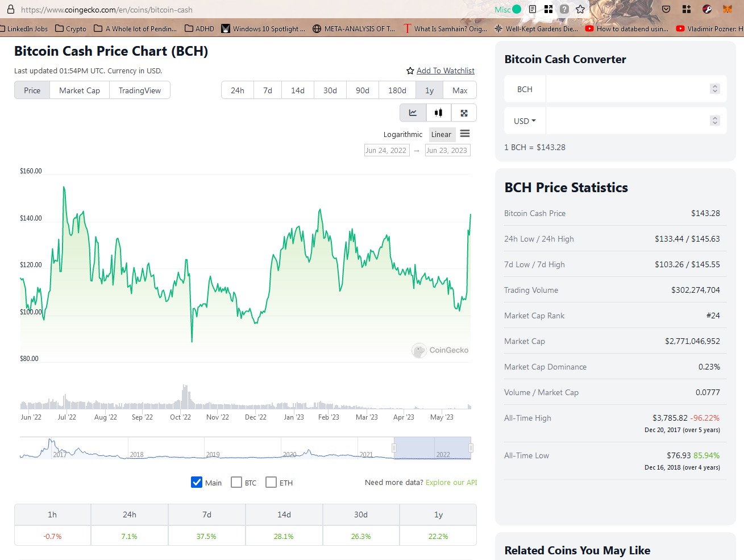Select Linear chart scale
Image resolution: width=744 pixels, height=560 pixels.
tap(441, 134)
